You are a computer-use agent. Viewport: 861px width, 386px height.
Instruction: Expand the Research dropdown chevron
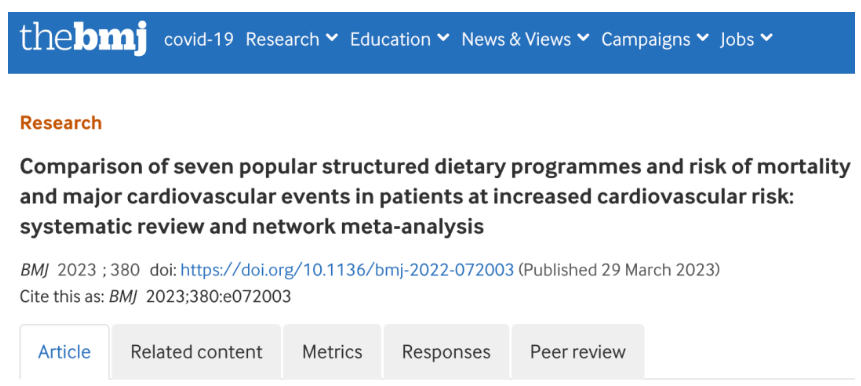click(331, 38)
